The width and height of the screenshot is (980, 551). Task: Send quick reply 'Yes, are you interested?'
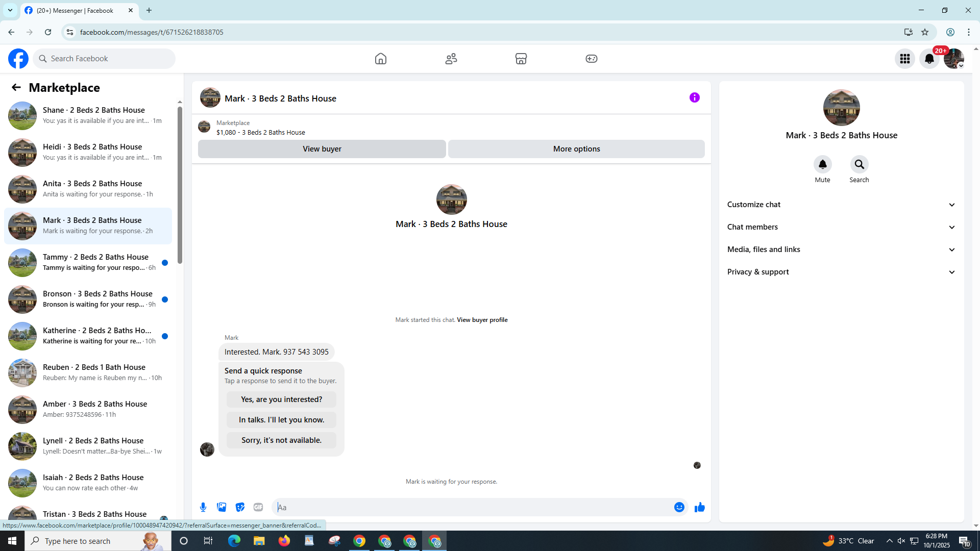(x=282, y=399)
